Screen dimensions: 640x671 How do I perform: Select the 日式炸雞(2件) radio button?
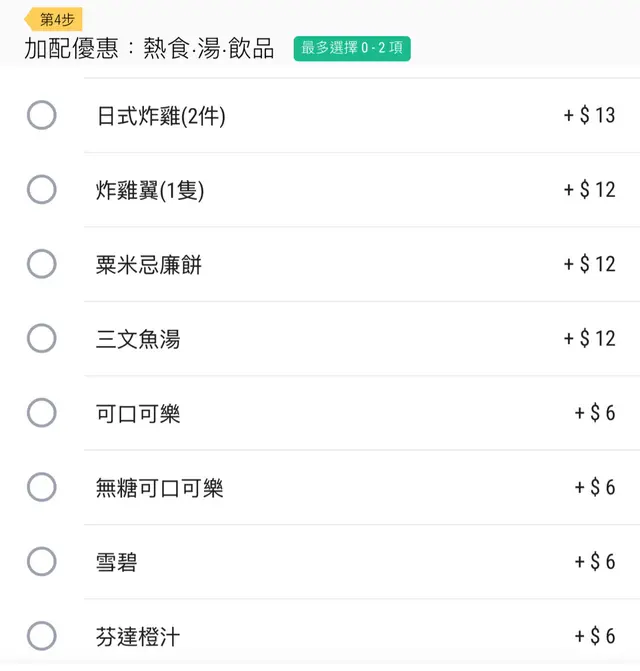[41, 115]
